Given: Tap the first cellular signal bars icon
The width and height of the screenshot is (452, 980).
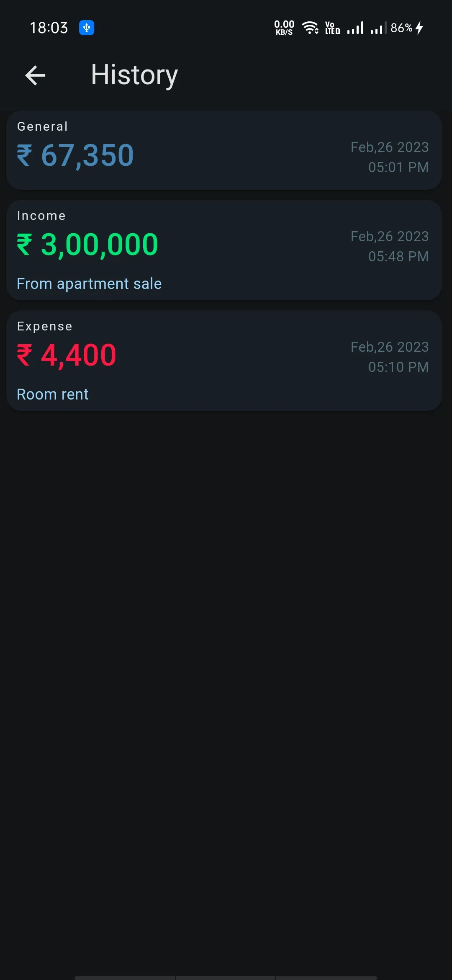Looking at the screenshot, I should [355, 28].
